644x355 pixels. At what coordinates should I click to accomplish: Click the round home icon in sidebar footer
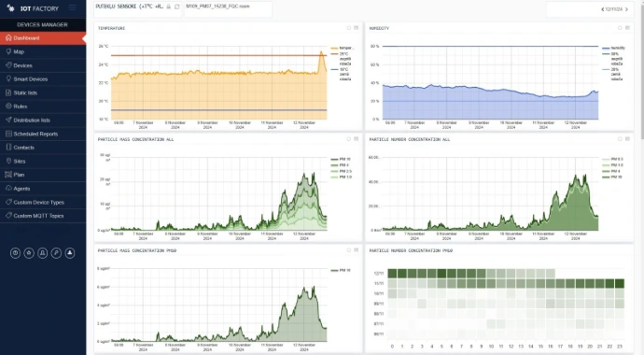tap(29, 253)
